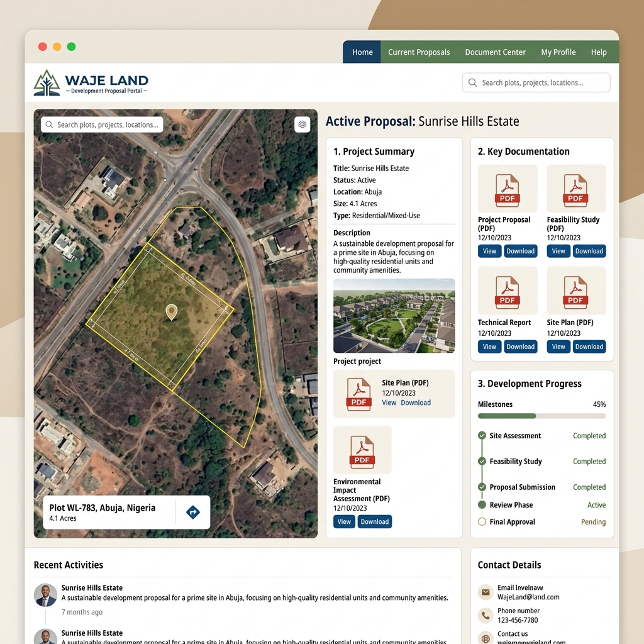Click avatar of second Sunrise Hills activity
Viewport: 644px width, 644px height.
[45, 636]
